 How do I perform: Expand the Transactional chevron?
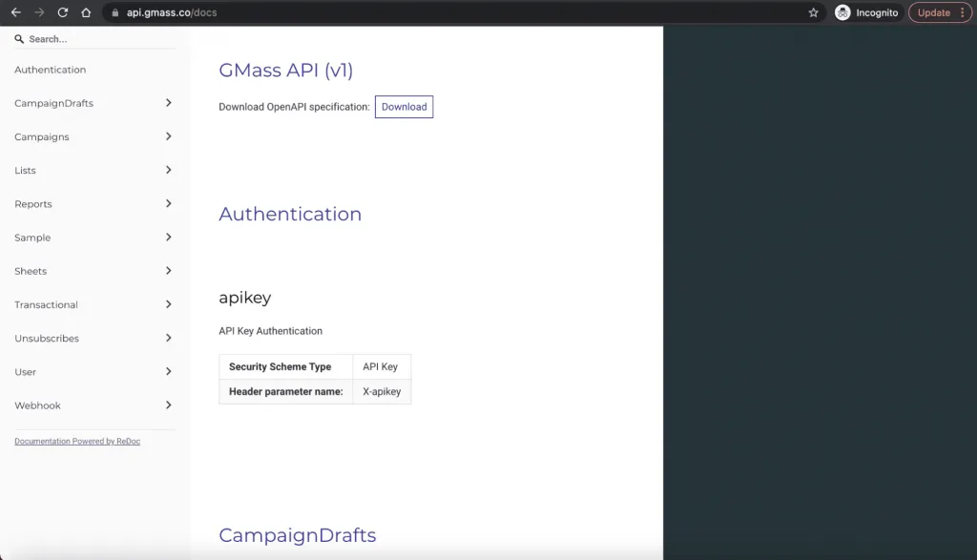[168, 304]
